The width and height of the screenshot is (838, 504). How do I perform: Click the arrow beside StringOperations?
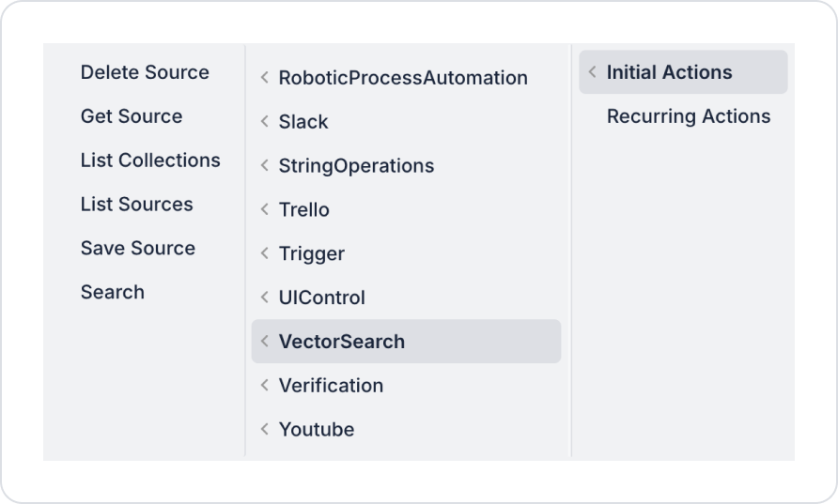(x=265, y=166)
